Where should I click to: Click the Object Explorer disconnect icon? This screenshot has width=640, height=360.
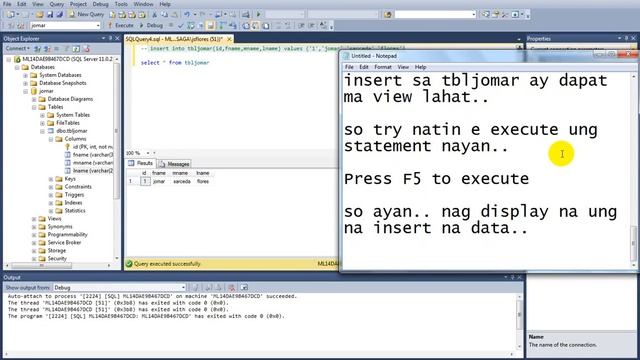tap(47, 49)
